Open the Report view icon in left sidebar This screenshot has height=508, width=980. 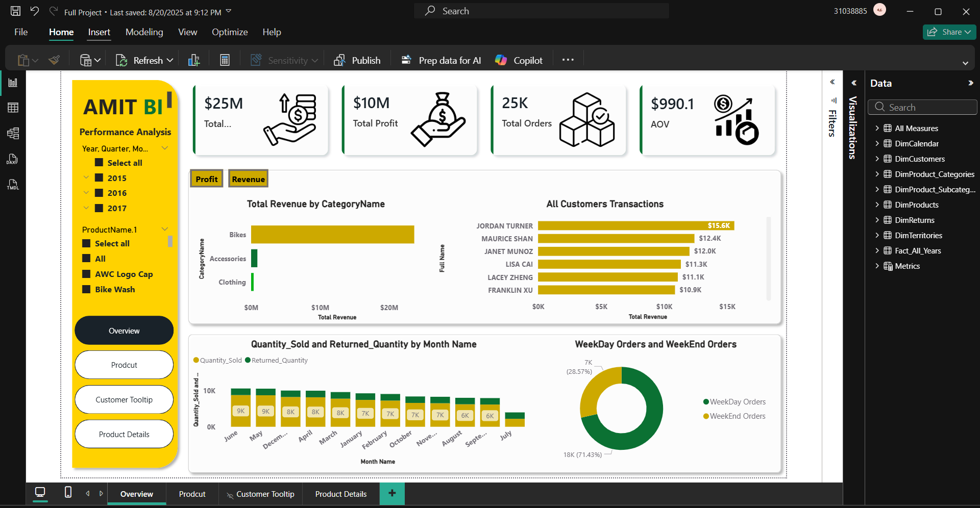click(13, 83)
